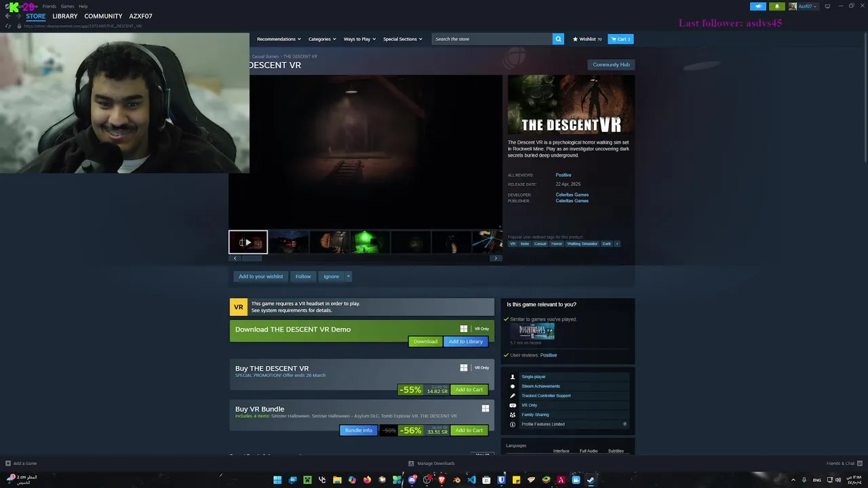Click the Bundle info button
This screenshot has width=868, height=488.
[x=358, y=430]
